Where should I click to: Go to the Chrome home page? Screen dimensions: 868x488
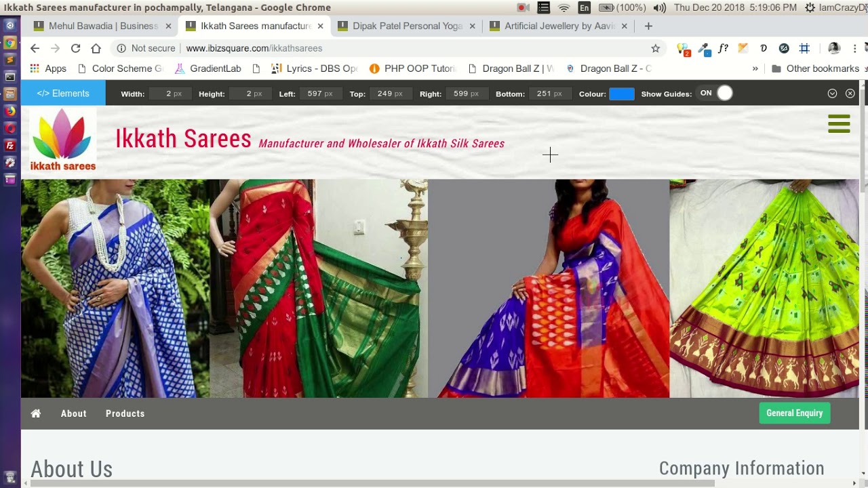pyautogui.click(x=96, y=48)
